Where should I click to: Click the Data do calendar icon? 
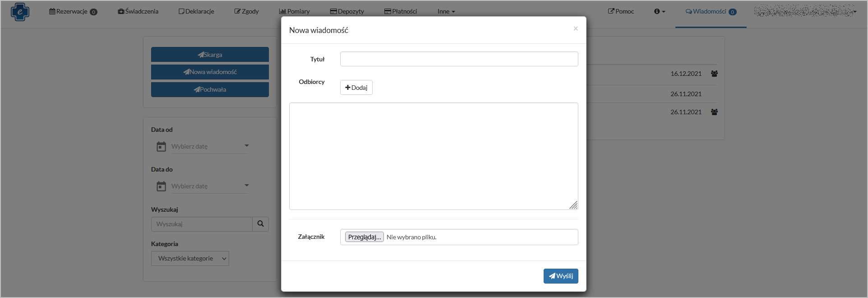pyautogui.click(x=161, y=186)
